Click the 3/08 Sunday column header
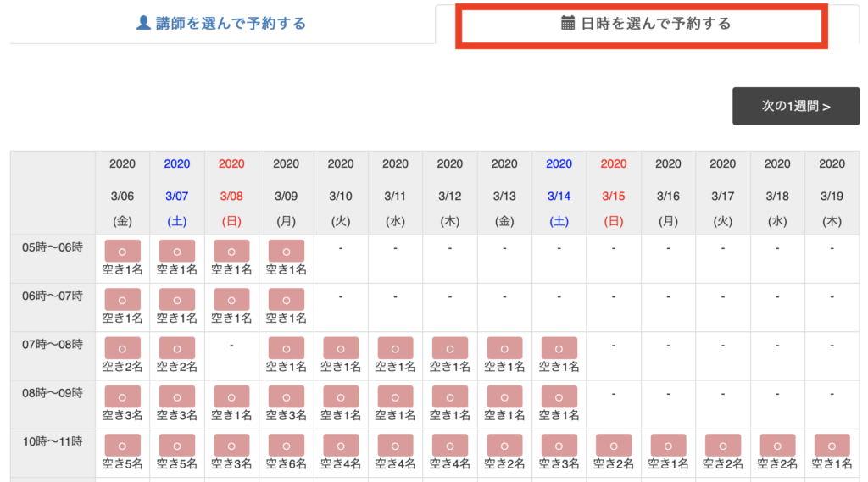This screenshot has height=482, width=868. [231, 195]
